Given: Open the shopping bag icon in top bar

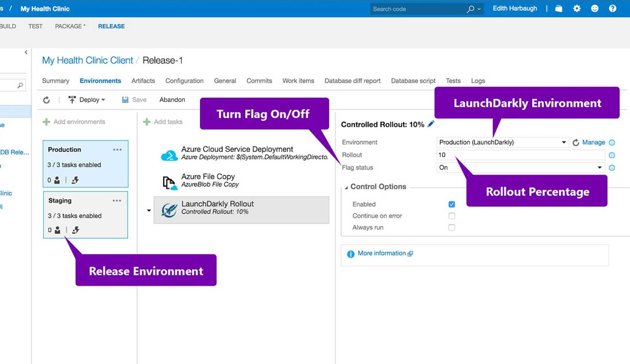Looking at the screenshot, I should click(x=558, y=9).
